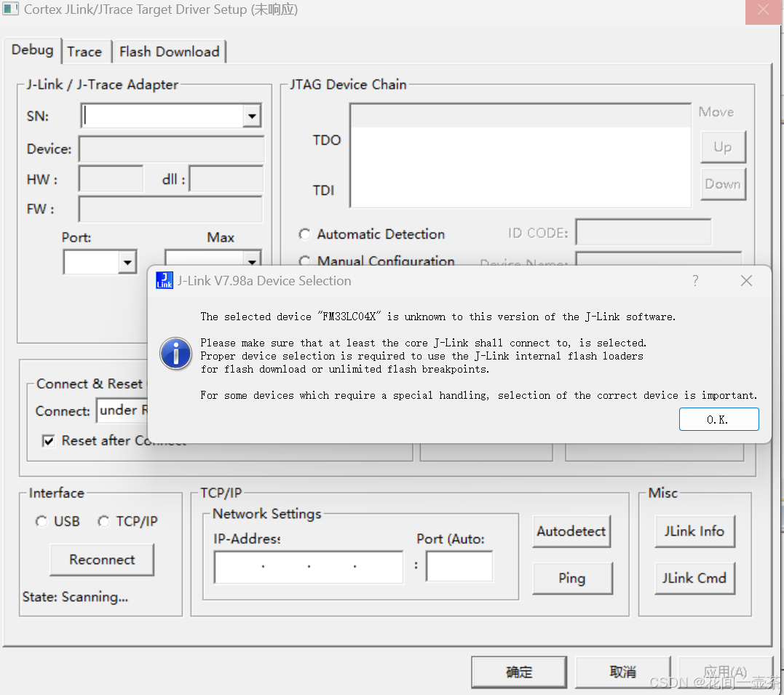Open the Connect mode dropdown

(122, 410)
